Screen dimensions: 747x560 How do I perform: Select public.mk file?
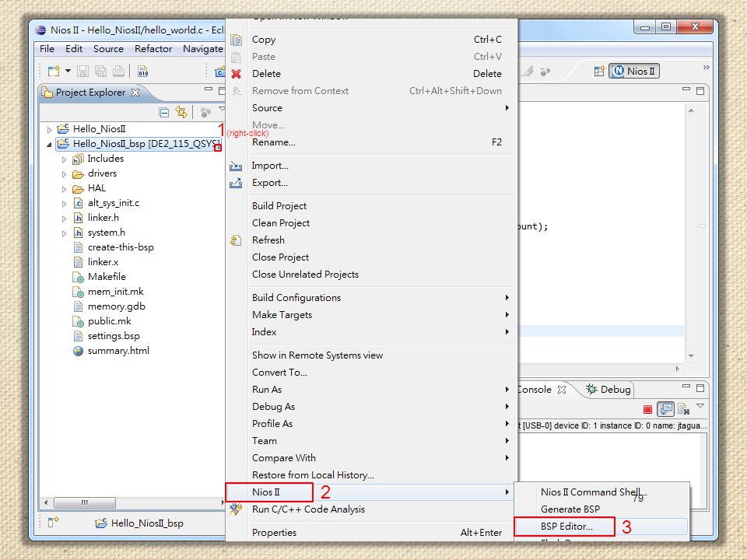(x=109, y=321)
